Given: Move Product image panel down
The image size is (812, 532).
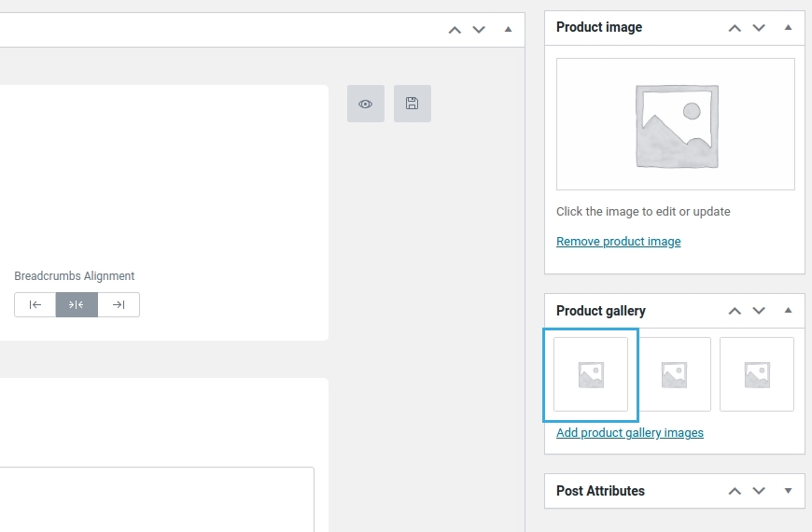Looking at the screenshot, I should [759, 28].
